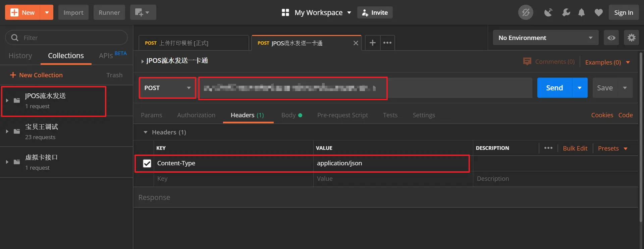Open the capture requests satellite icon

(x=548, y=12)
